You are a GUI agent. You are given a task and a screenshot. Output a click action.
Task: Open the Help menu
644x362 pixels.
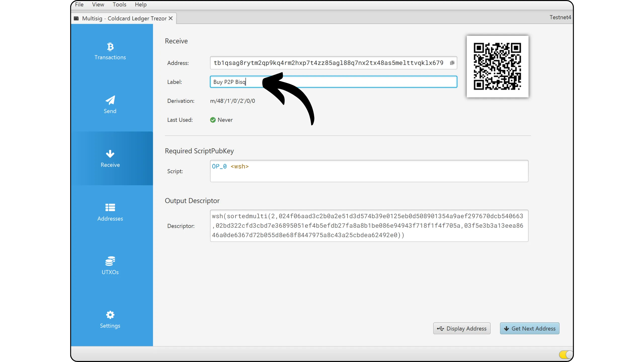coord(140,5)
